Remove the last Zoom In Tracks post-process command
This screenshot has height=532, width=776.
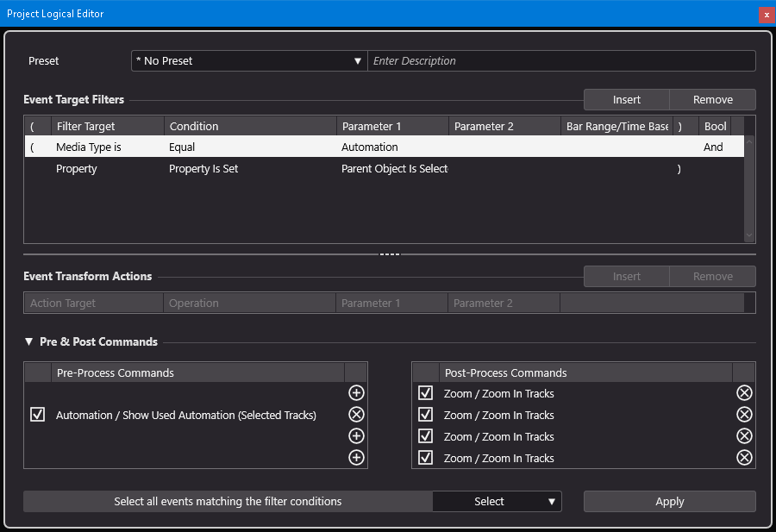point(744,458)
